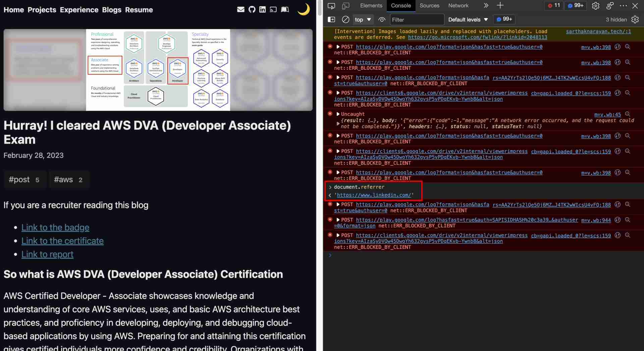Open the Default levels dropdown
644x351 pixels.
(x=468, y=19)
